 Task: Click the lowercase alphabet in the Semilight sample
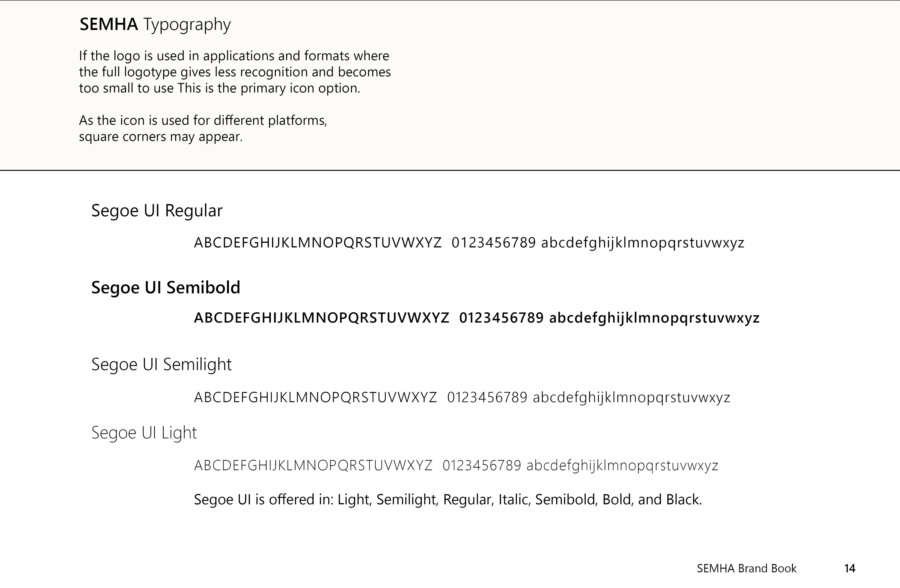(631, 398)
